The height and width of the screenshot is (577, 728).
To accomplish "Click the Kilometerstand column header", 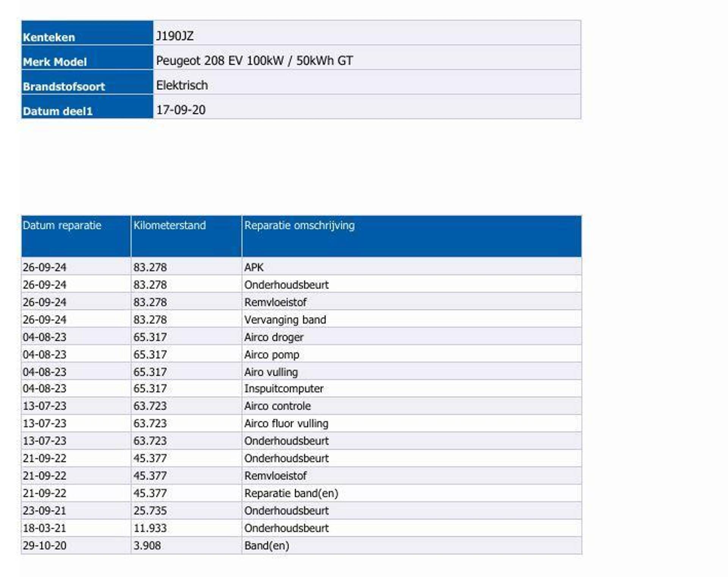I will coord(169,225).
